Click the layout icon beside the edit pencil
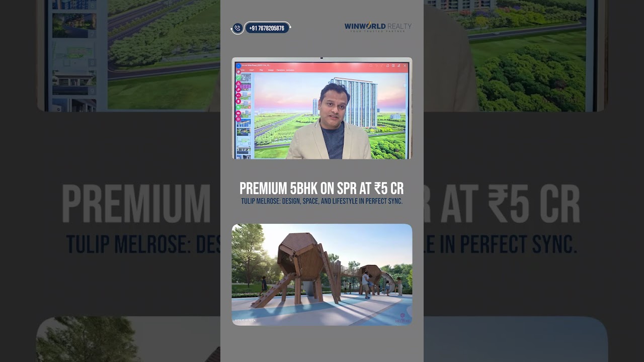The image size is (644, 362). tap(393, 65)
